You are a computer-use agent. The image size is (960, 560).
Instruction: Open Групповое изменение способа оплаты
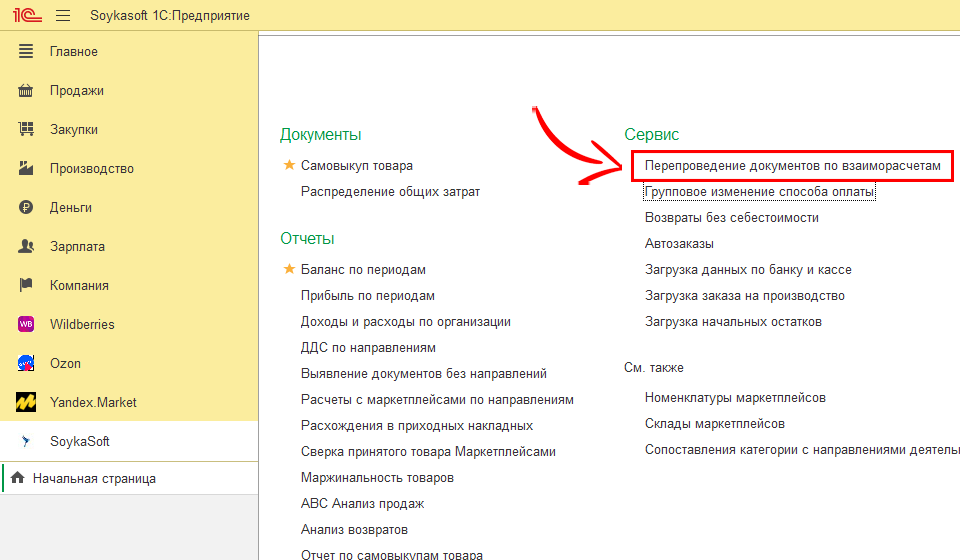click(759, 191)
